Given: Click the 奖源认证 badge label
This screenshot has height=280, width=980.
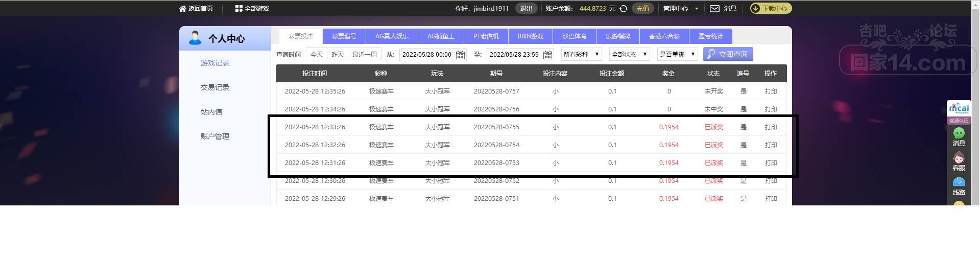Looking at the screenshot, I should [959, 121].
